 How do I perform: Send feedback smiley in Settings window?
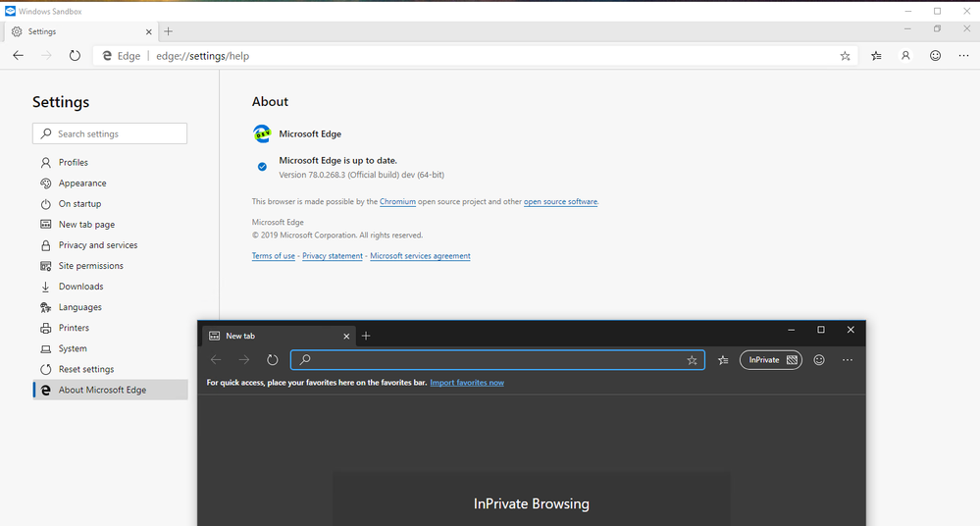935,56
